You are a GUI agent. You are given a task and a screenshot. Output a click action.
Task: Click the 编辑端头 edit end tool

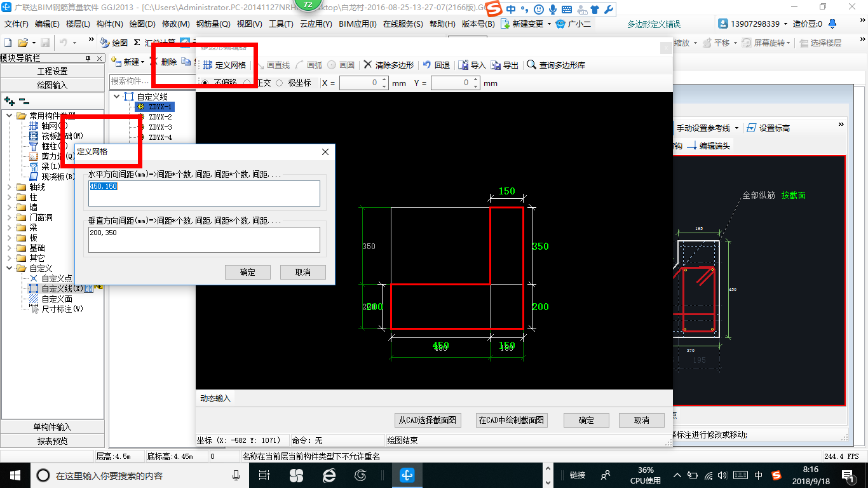pyautogui.click(x=709, y=146)
